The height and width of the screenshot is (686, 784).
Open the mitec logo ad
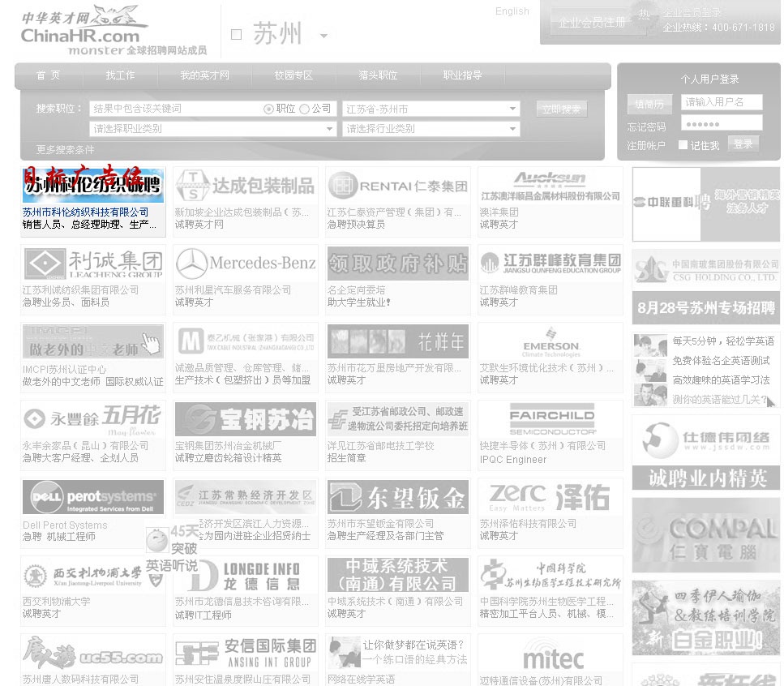point(551,653)
